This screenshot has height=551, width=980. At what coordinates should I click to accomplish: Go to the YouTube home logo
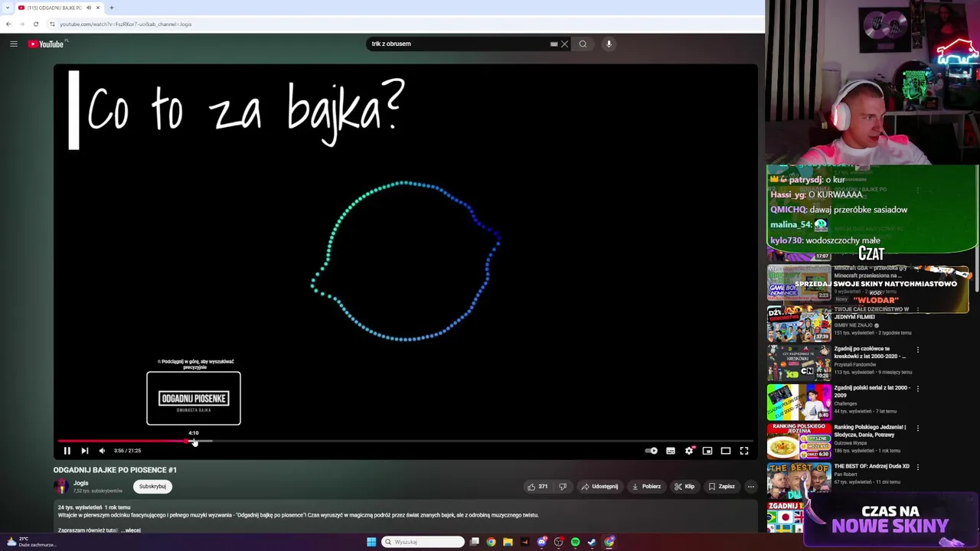pos(46,44)
